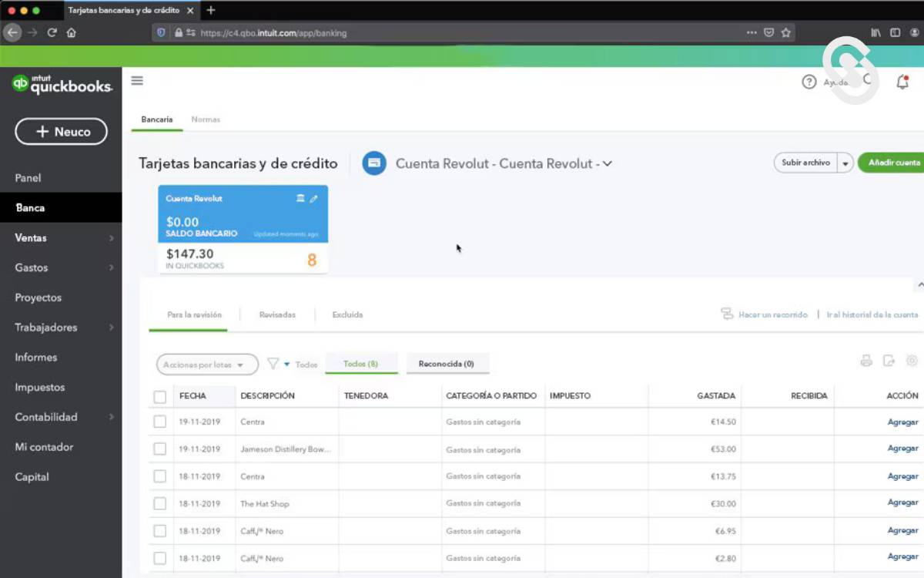The image size is (924, 578).
Task: Click the browser address bar
Action: point(462,33)
